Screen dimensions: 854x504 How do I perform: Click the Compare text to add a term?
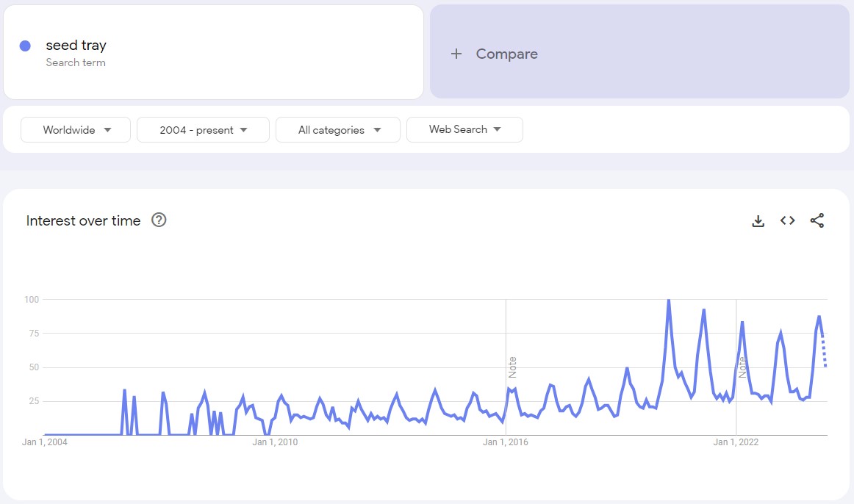tap(506, 54)
